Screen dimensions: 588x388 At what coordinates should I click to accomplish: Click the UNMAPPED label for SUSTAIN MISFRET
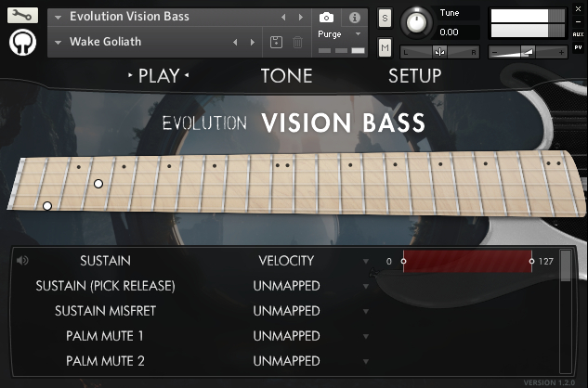286,311
